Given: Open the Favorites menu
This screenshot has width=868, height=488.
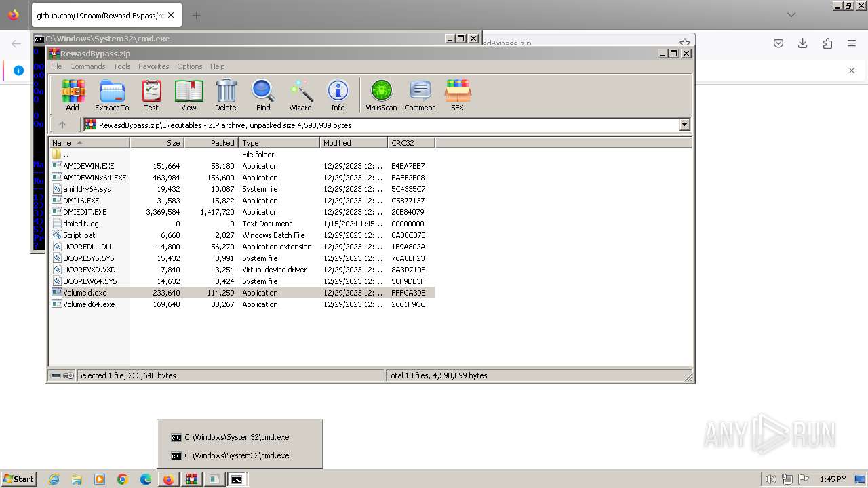Looking at the screenshot, I should 154,66.
